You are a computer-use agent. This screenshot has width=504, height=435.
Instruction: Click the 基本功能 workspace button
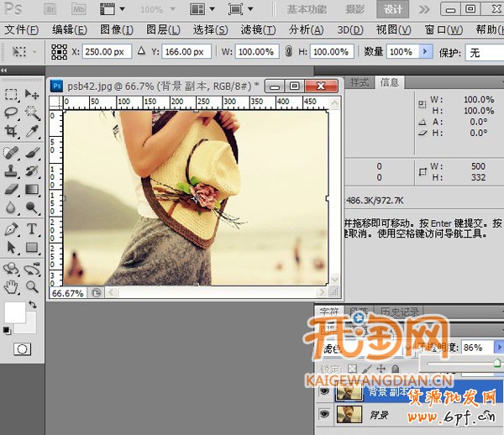coord(307,9)
